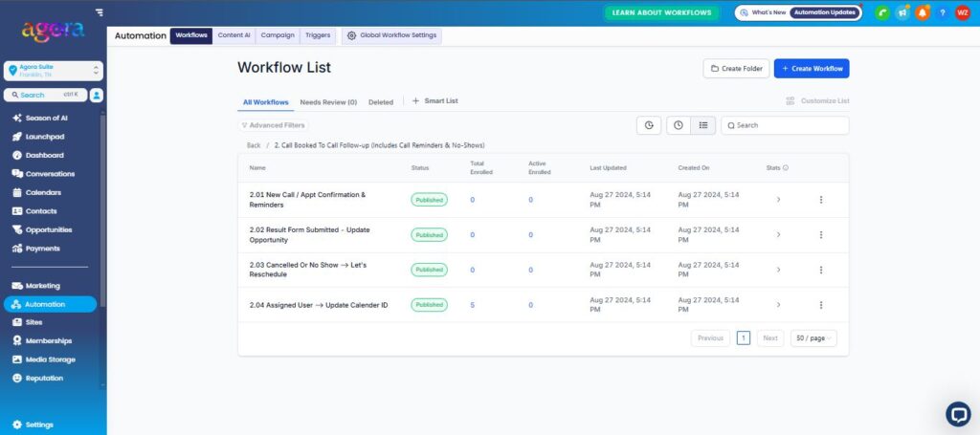980x435 pixels.
Task: Open workflow 2.03 Cancelled Or No Show
Action: pyautogui.click(x=307, y=270)
